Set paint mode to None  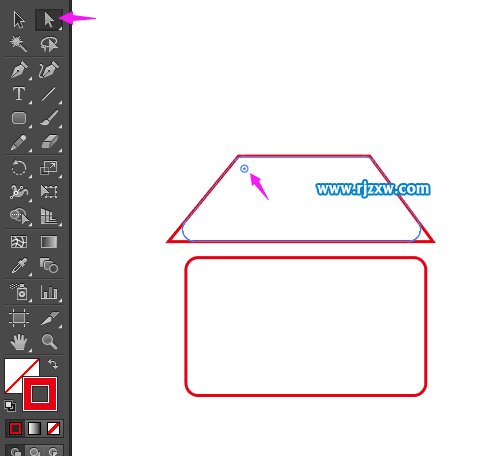[x=53, y=428]
